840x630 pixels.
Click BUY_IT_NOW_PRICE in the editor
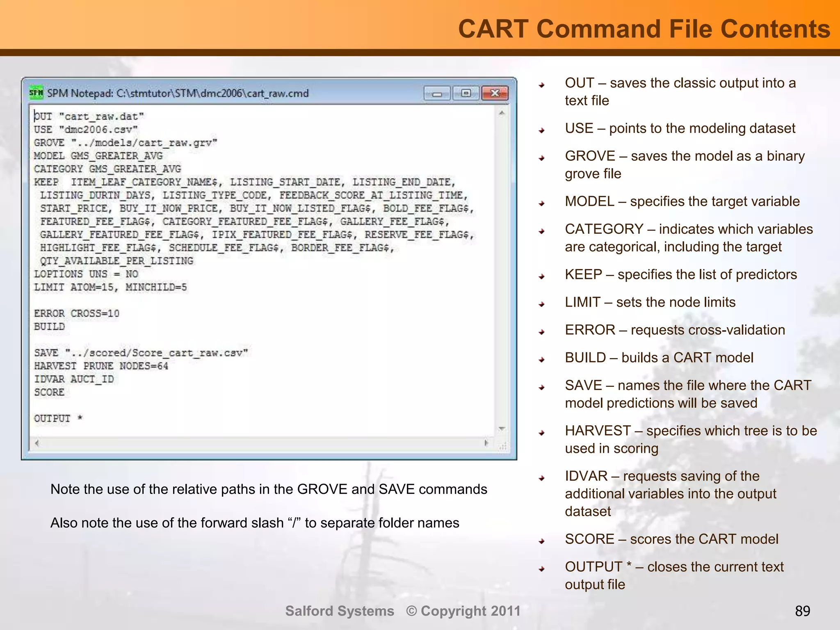pyautogui.click(x=169, y=208)
